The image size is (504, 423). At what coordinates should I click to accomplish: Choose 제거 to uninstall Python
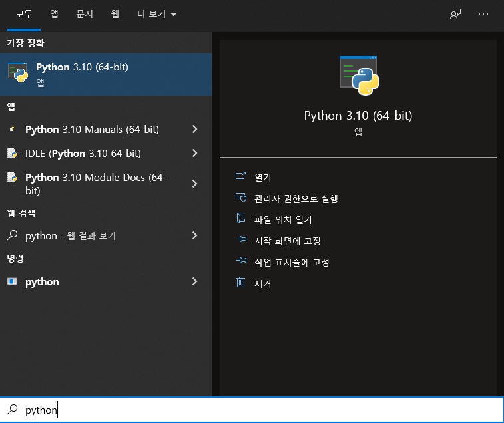coord(262,283)
